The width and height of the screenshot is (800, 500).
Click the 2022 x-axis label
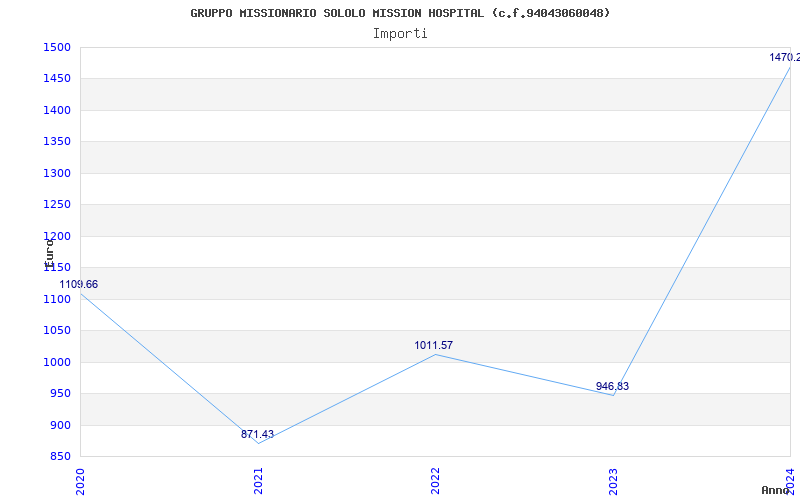point(436,481)
